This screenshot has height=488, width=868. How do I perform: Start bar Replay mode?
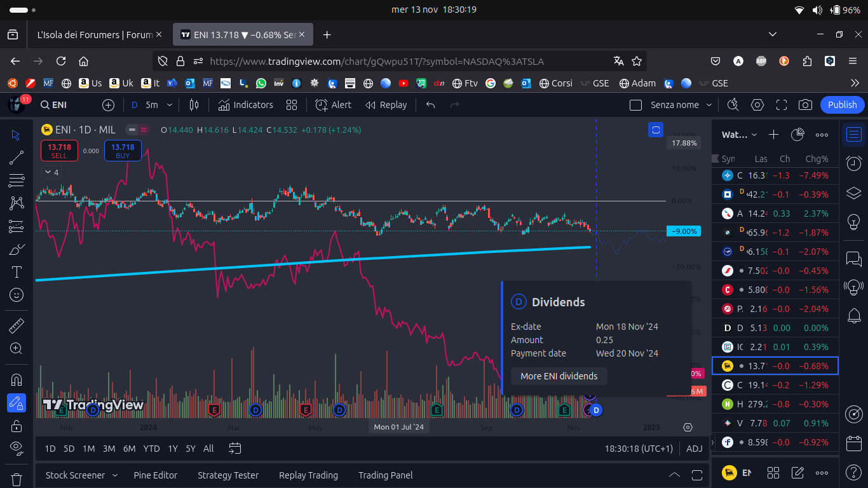[386, 105]
